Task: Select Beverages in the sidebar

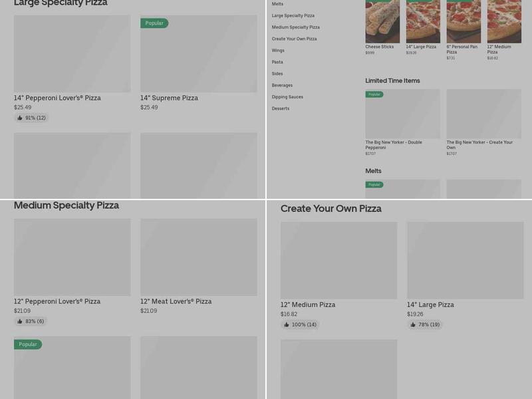Action: pos(282,85)
